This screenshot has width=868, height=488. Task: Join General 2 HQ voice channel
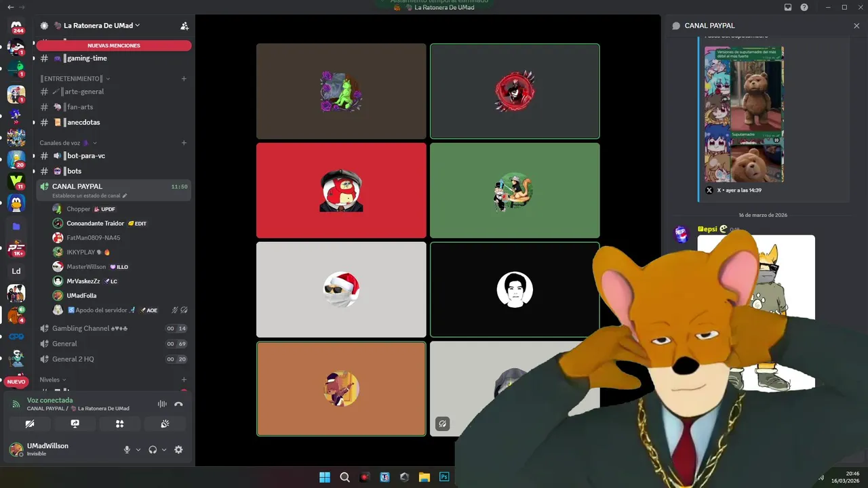[x=114, y=359]
